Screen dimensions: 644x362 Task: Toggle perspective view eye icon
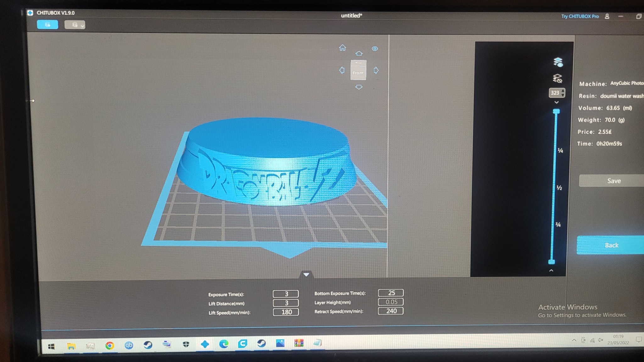[x=375, y=49]
